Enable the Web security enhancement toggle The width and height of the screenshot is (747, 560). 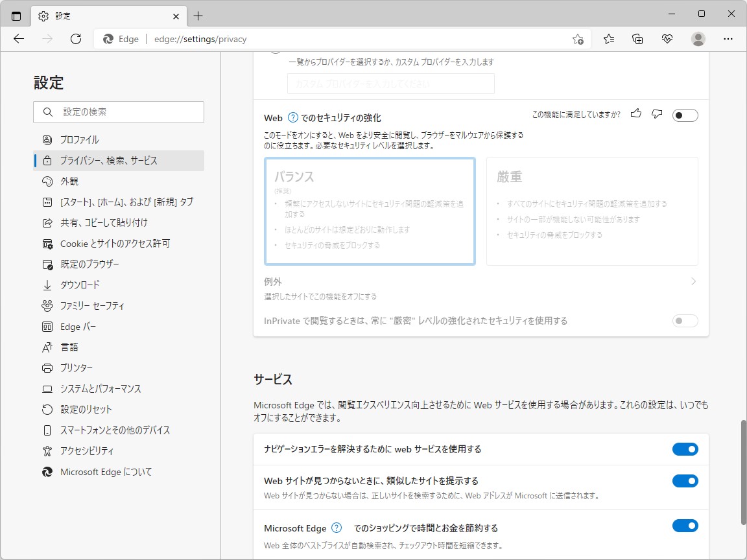[685, 115]
